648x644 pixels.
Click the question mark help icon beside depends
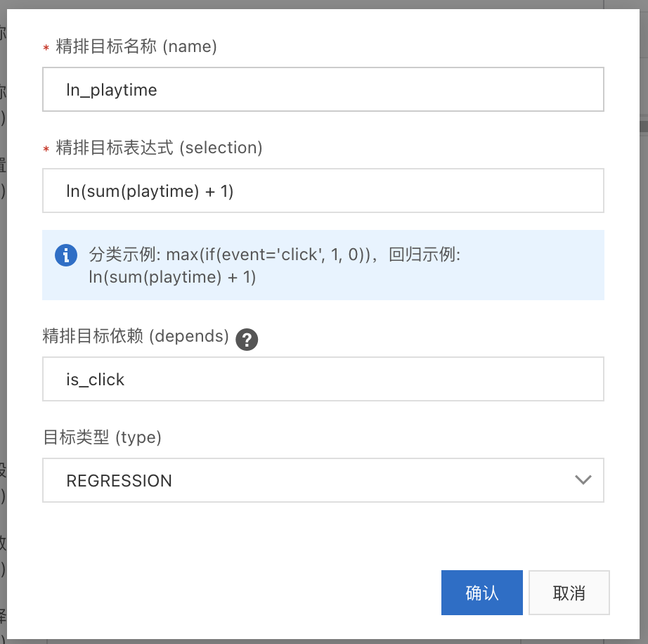[x=247, y=340]
